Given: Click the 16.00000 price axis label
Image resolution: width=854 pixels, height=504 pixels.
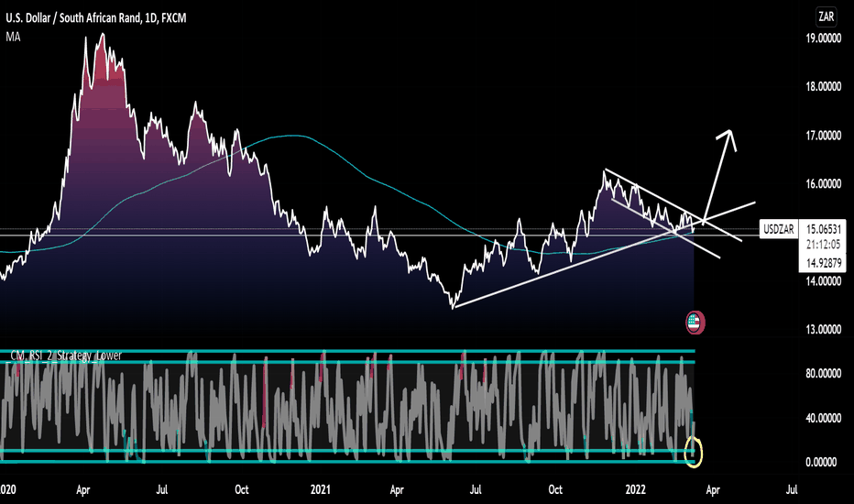Looking at the screenshot, I should [824, 184].
